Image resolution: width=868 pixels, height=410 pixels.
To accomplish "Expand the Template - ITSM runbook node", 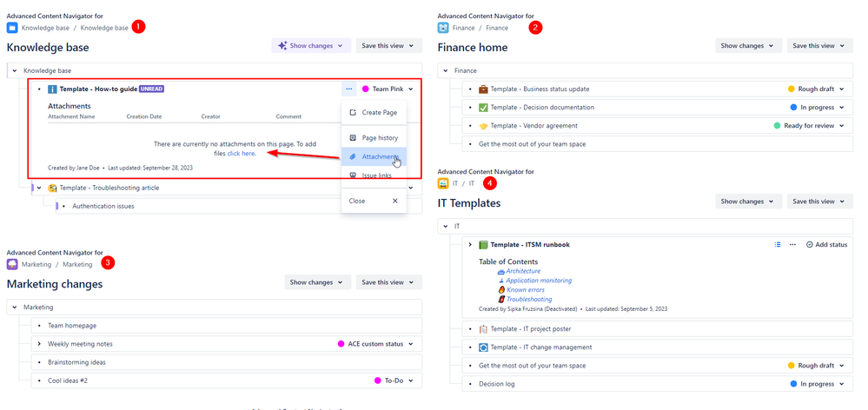I will (469, 245).
